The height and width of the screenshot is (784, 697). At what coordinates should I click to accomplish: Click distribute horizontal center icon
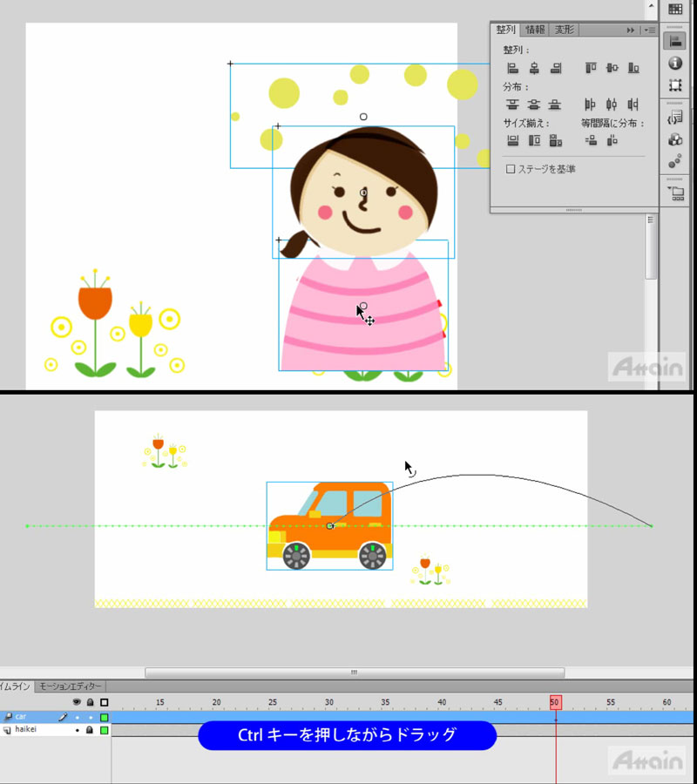[612, 105]
